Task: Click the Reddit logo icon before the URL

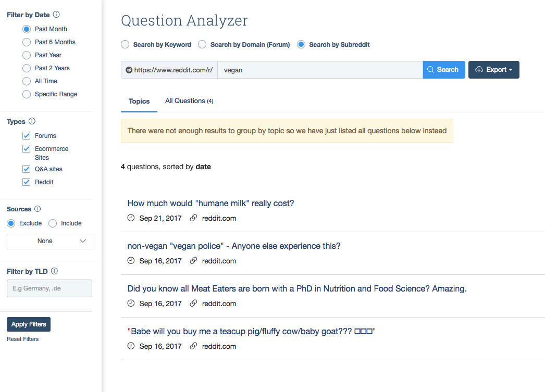Action: (129, 70)
